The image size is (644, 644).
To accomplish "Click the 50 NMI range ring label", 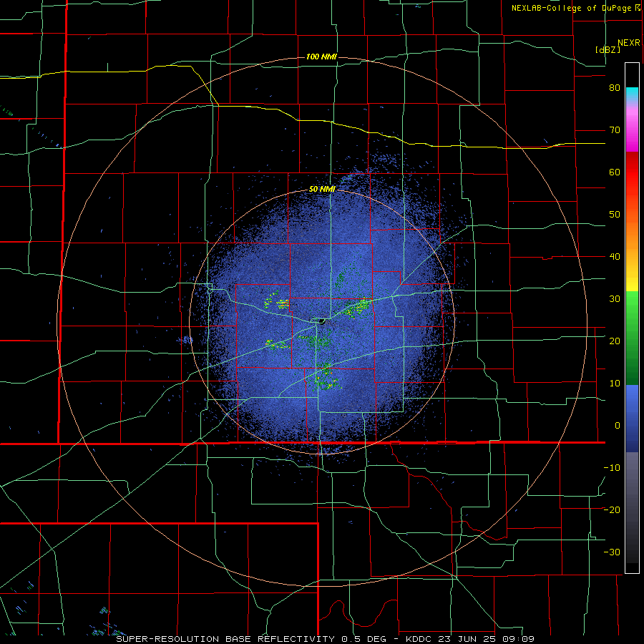I will [x=322, y=189].
